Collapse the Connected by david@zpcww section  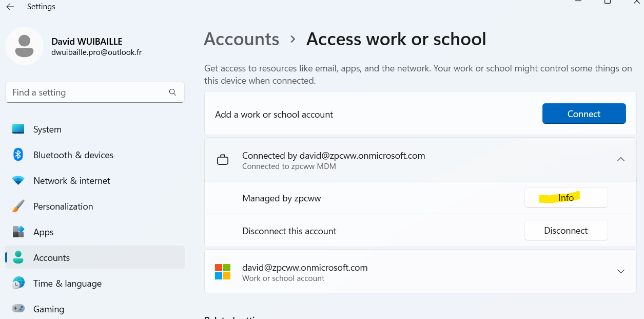(x=620, y=159)
